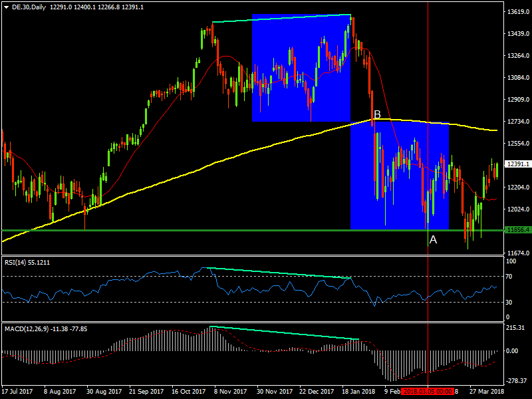Screen dimensions: 532x399
Task: Click the 17 Jul 2017 time axis label
Action: tap(16, 392)
